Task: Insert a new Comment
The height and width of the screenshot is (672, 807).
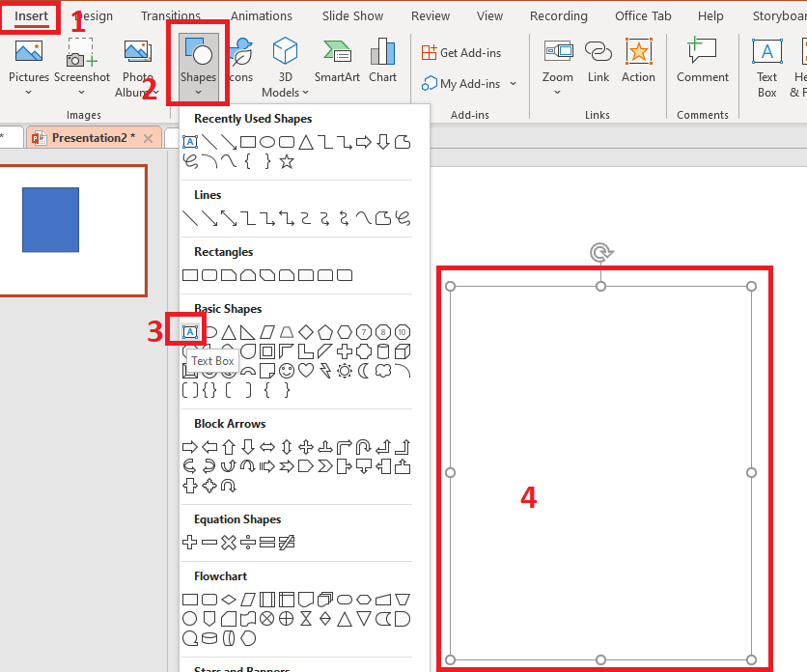Action: [x=703, y=61]
